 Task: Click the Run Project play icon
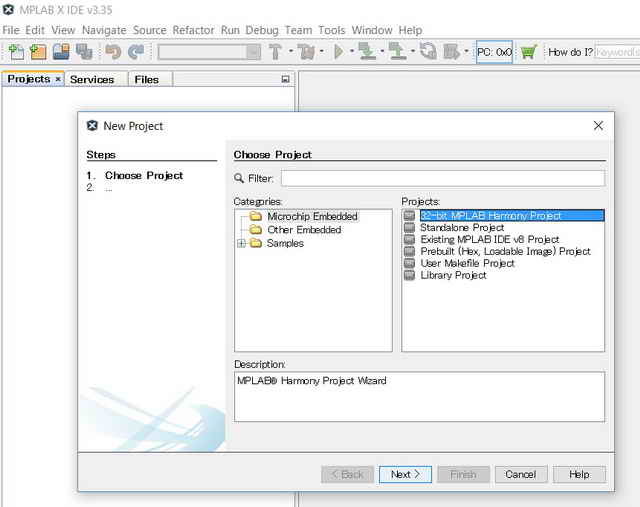339,52
